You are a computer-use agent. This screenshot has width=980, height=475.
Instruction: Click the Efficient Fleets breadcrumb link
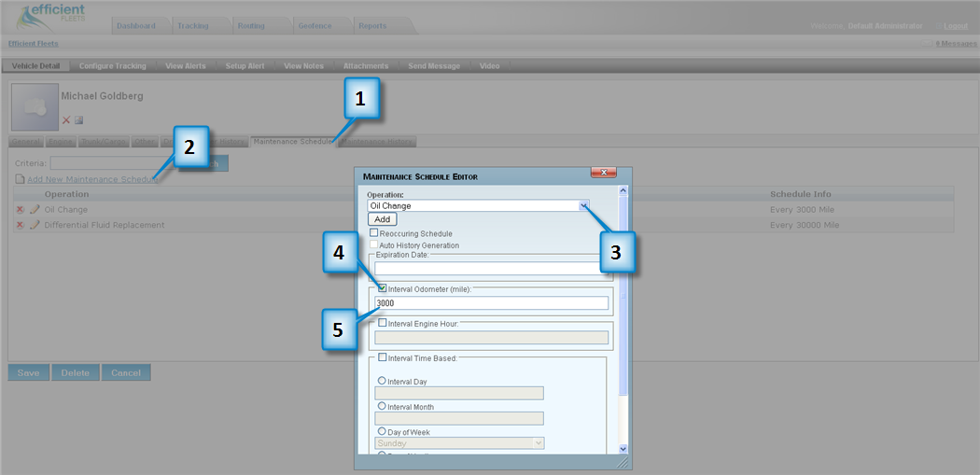[x=33, y=44]
